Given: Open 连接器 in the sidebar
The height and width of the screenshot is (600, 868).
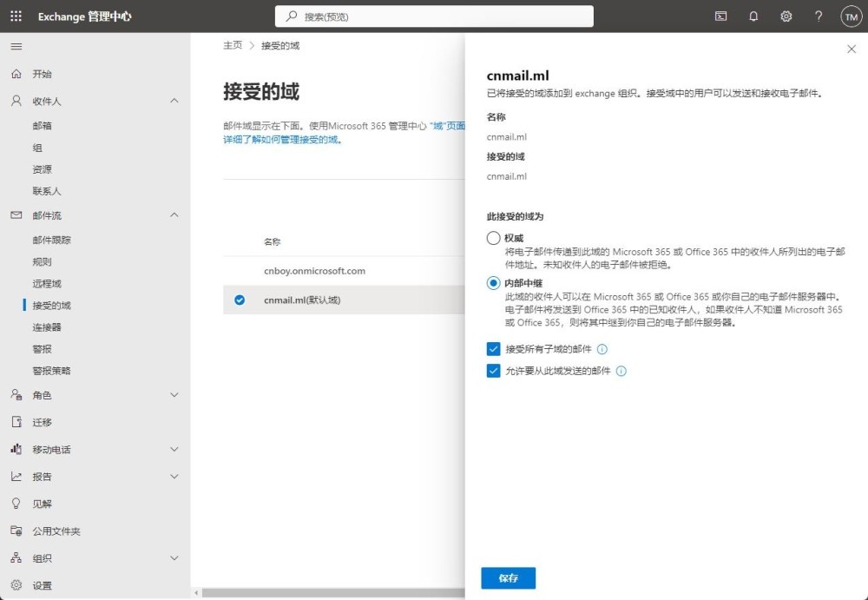Looking at the screenshot, I should coord(47,327).
